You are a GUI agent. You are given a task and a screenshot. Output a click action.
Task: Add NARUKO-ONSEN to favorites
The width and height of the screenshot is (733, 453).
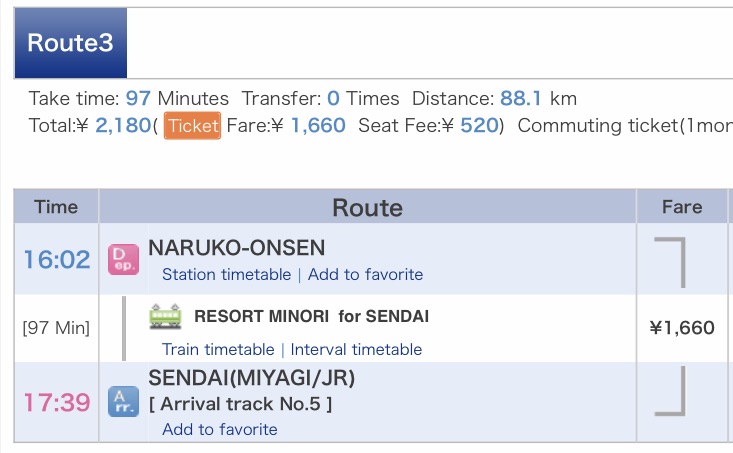pyautogui.click(x=365, y=274)
